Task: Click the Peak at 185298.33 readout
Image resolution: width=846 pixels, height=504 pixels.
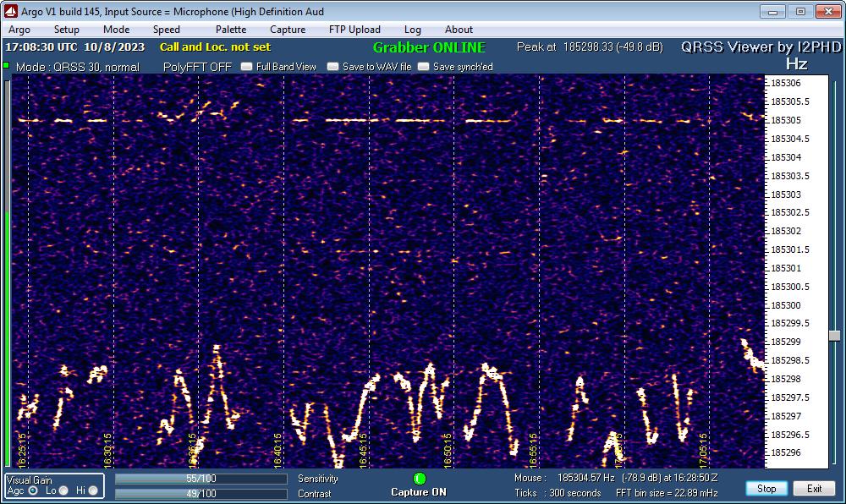Action: pos(590,47)
